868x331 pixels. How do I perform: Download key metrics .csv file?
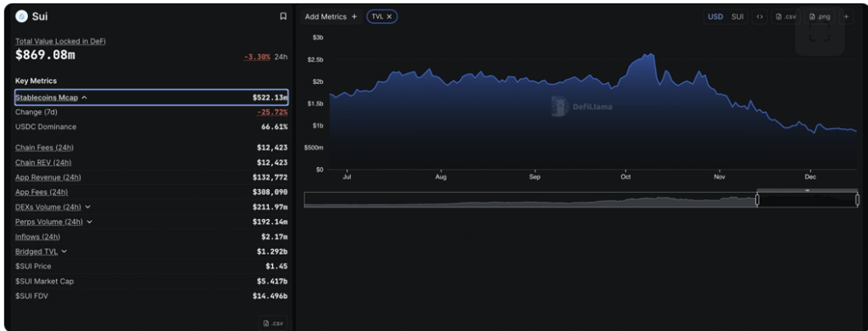point(273,323)
